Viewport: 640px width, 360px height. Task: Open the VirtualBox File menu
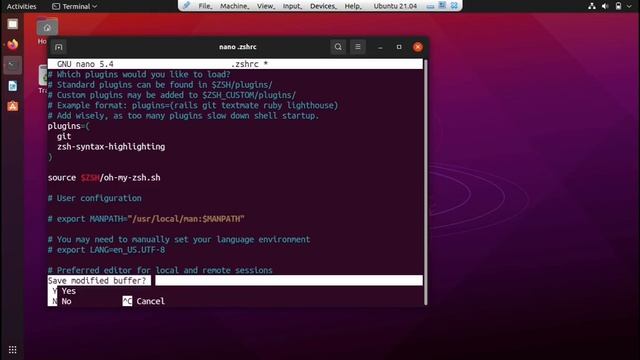[205, 6]
